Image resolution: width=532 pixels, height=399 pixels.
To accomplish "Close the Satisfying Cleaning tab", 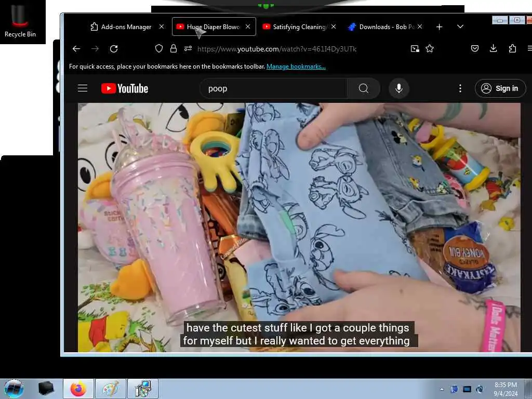I will [334, 26].
